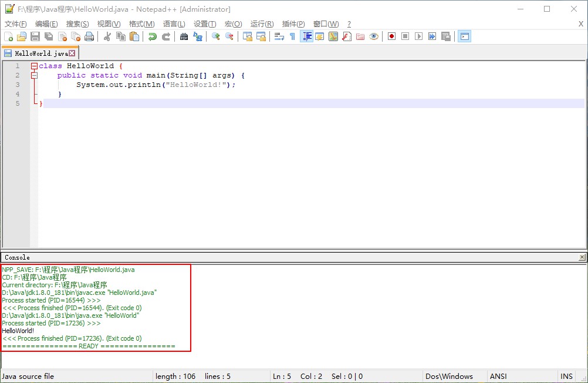Click the INS indicator in status bar
Image resolution: width=588 pixels, height=383 pixels.
(567, 376)
